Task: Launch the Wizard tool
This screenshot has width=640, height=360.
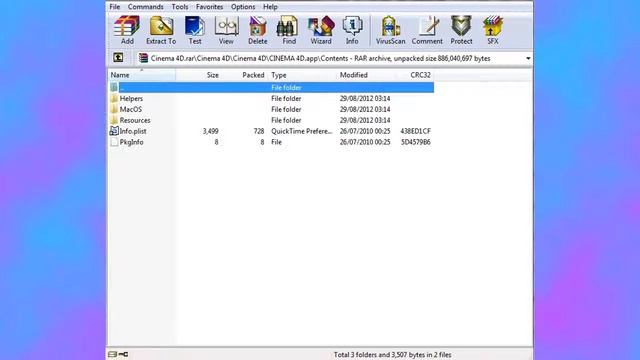Action: 321,30
